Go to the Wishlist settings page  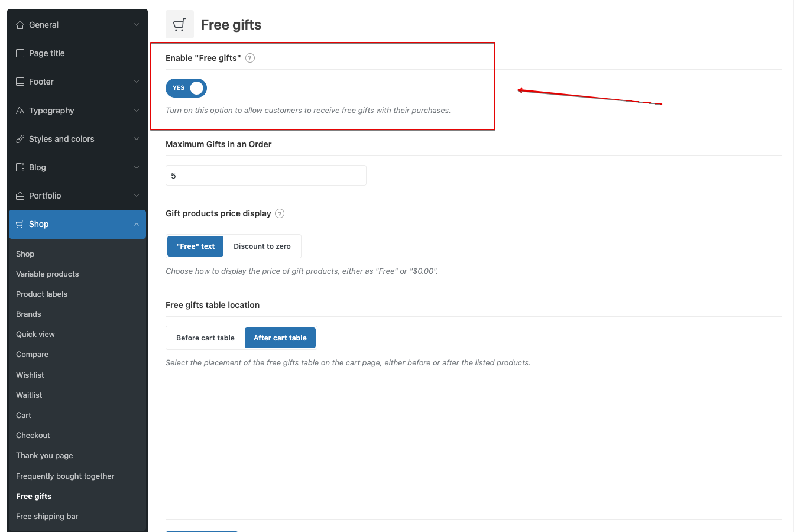[30, 375]
